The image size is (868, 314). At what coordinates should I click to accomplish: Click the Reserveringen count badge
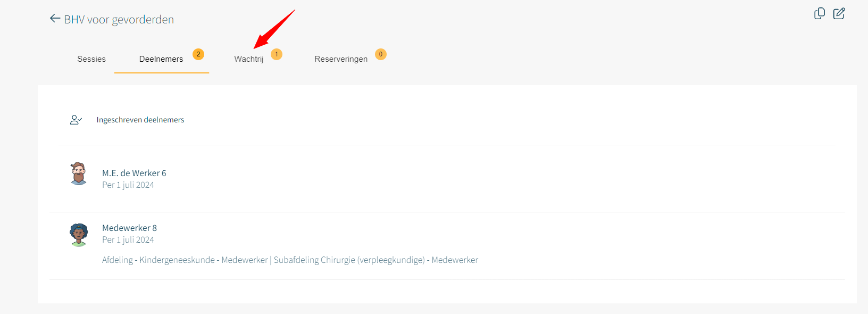coord(381,54)
